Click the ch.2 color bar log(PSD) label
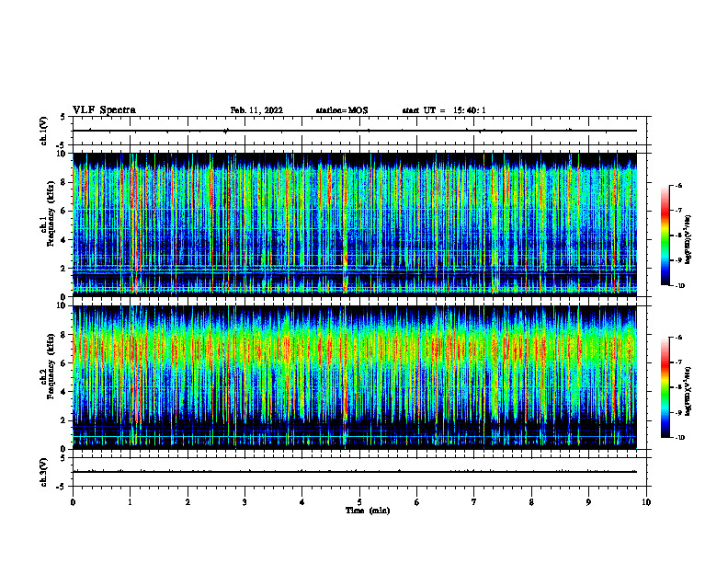 pos(688,392)
